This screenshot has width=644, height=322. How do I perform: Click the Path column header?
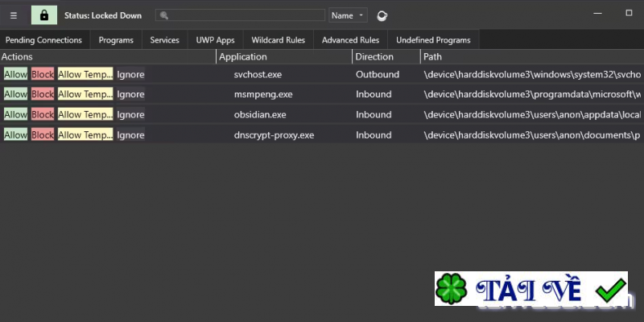[x=532, y=56]
